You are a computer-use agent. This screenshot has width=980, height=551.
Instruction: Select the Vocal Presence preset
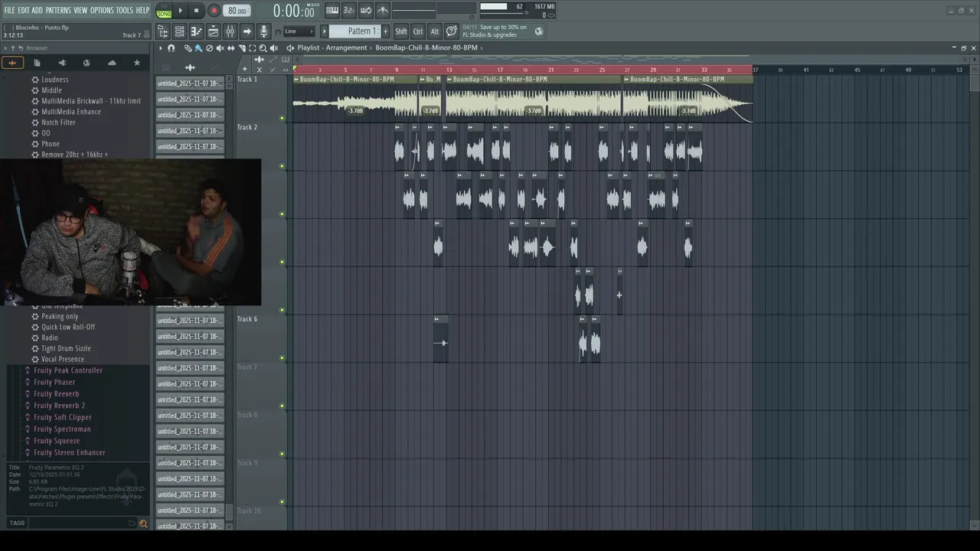click(x=63, y=359)
